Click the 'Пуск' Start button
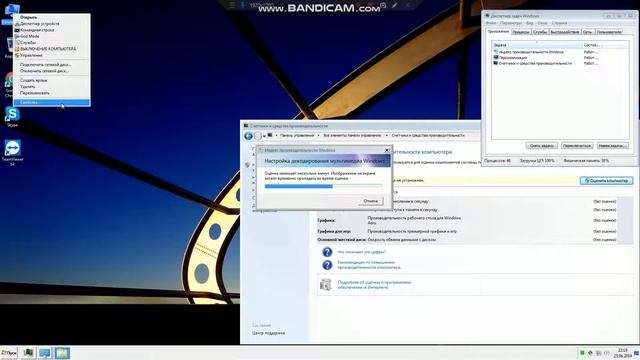This screenshot has height=360, width=640. point(9,353)
